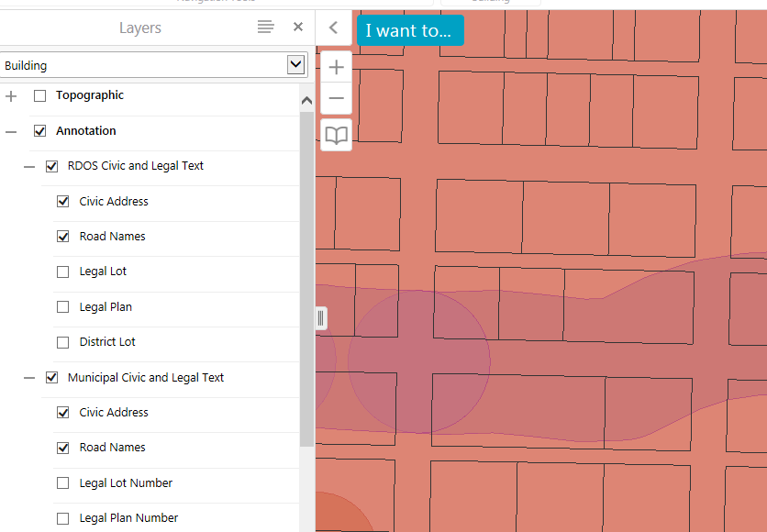Viewport: 767px width, 532px height.
Task: Uncheck RDOS Civic and Legal Text
Action: [52, 166]
